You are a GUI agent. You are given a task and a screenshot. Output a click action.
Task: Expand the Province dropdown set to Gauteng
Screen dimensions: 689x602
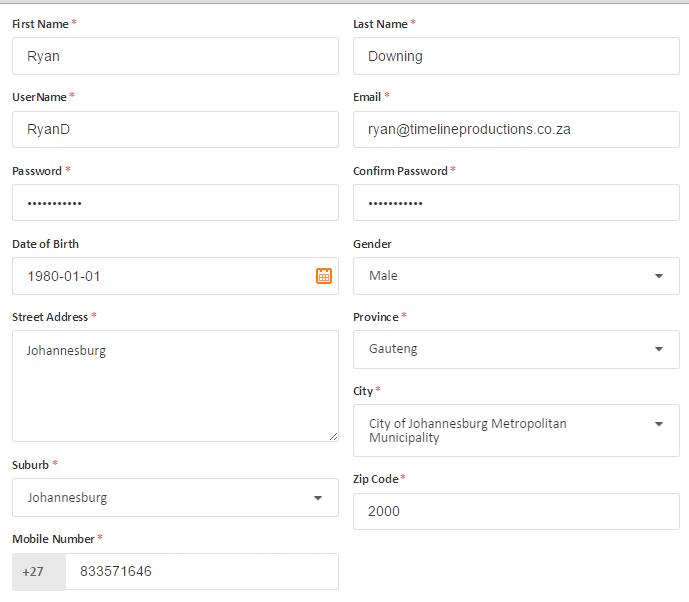[x=515, y=349]
